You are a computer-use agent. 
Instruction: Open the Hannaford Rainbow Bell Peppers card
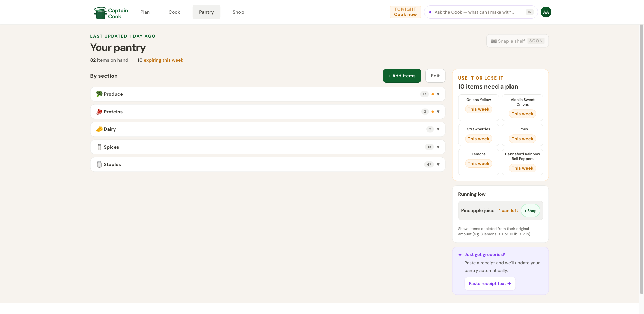tap(522, 162)
